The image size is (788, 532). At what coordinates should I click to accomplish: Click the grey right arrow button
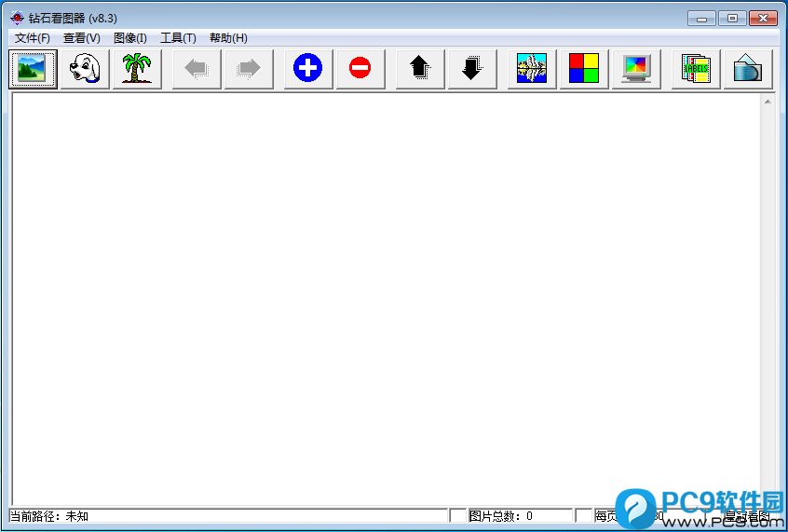pos(249,69)
